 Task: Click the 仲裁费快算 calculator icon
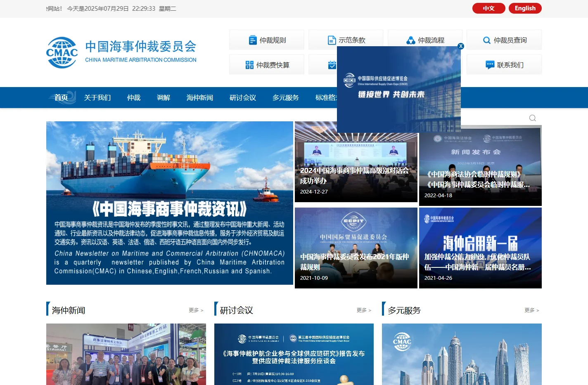[249, 65]
